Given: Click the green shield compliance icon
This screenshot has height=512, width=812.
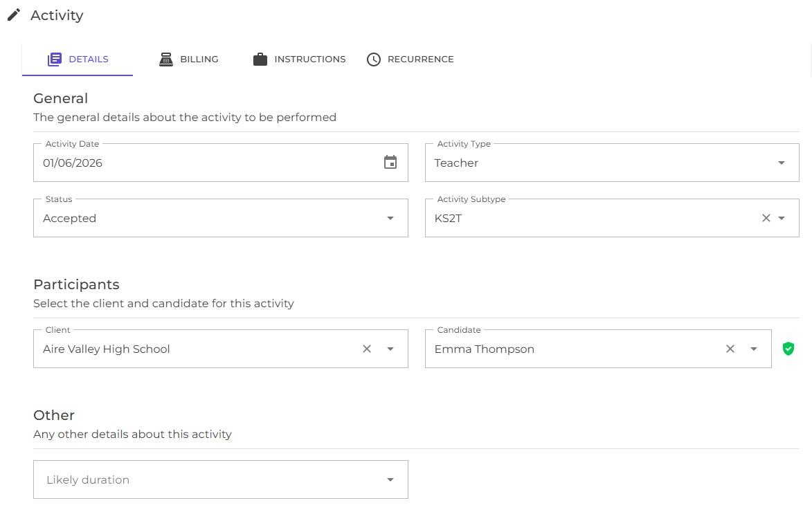Looking at the screenshot, I should tap(788, 349).
